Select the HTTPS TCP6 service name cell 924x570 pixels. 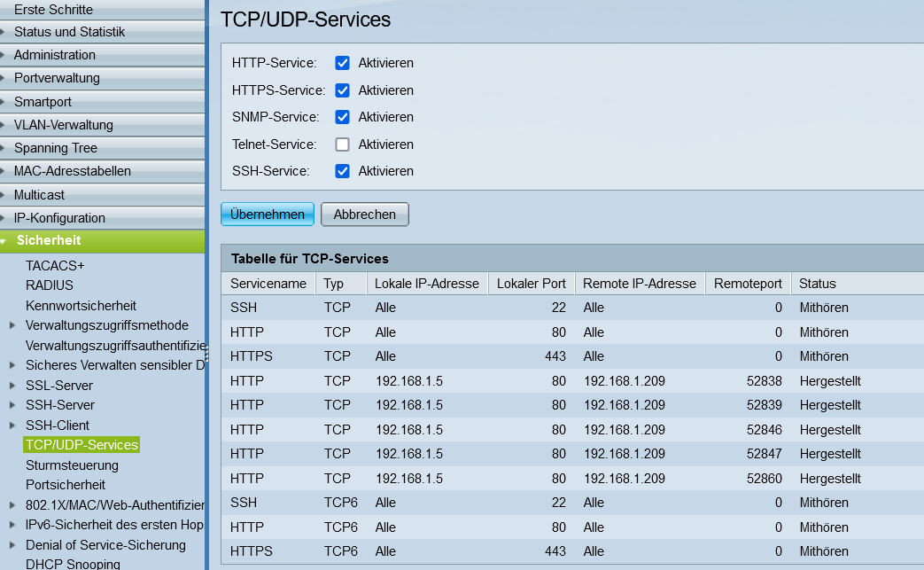[251, 551]
